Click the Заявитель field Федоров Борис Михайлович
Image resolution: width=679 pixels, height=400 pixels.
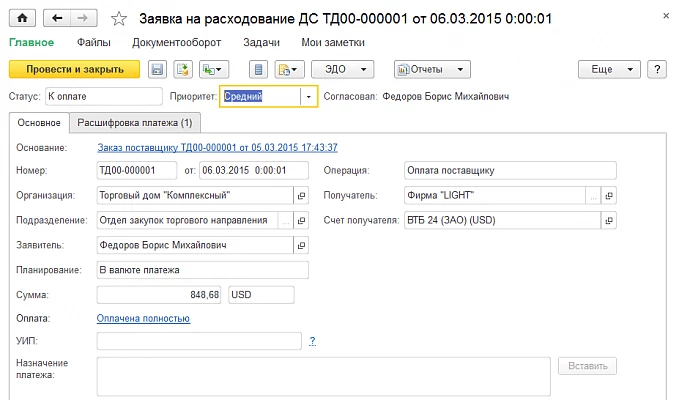195,245
